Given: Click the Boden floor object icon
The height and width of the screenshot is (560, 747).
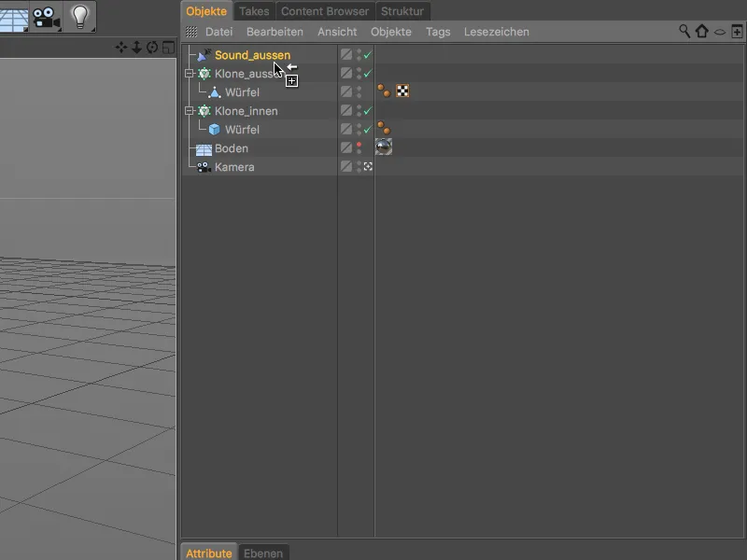Looking at the screenshot, I should pyautogui.click(x=204, y=148).
